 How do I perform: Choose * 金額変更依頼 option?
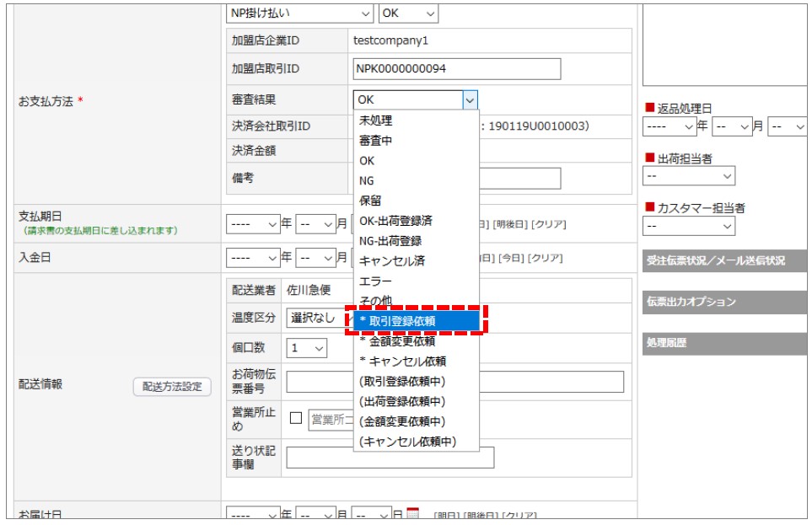(x=416, y=341)
